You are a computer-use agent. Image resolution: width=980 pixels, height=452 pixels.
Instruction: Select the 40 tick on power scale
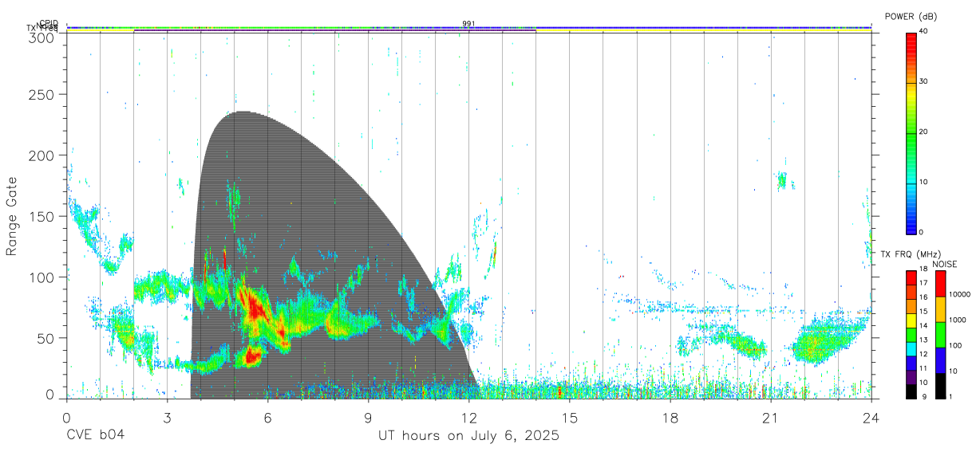click(923, 31)
